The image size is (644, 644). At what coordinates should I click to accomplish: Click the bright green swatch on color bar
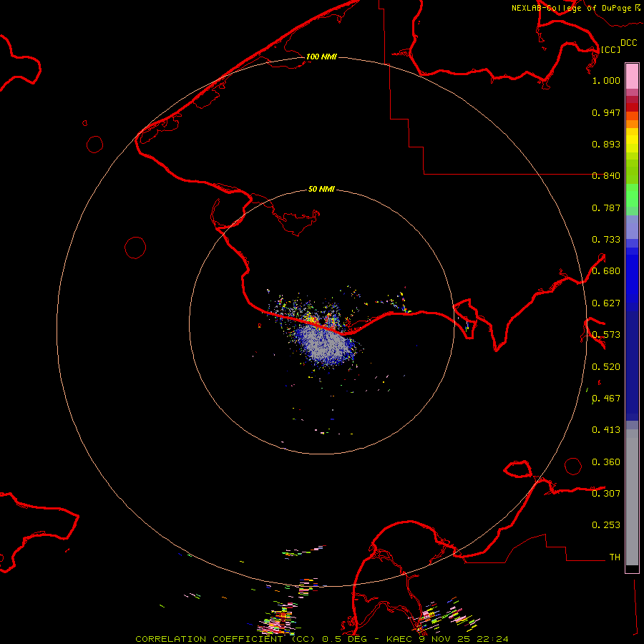[x=632, y=195]
